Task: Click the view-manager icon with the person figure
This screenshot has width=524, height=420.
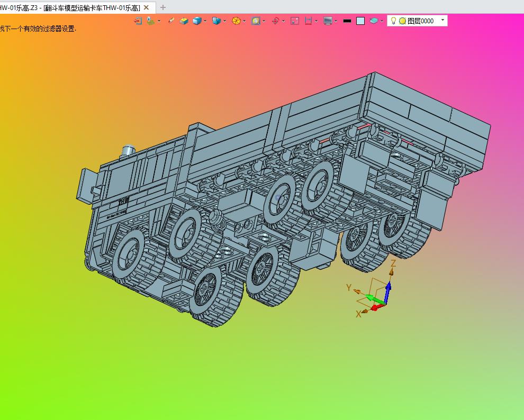Action: point(151,21)
